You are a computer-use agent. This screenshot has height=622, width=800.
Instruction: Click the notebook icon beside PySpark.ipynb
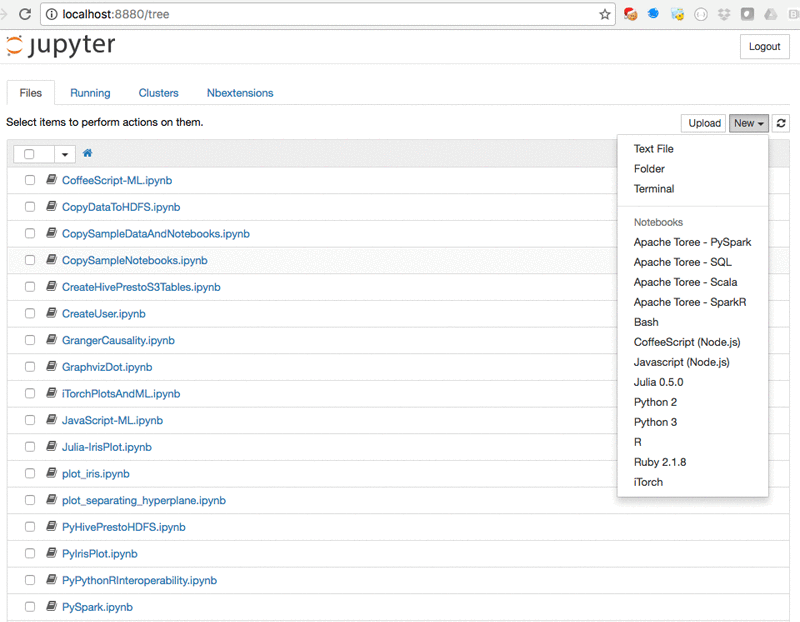click(x=50, y=606)
